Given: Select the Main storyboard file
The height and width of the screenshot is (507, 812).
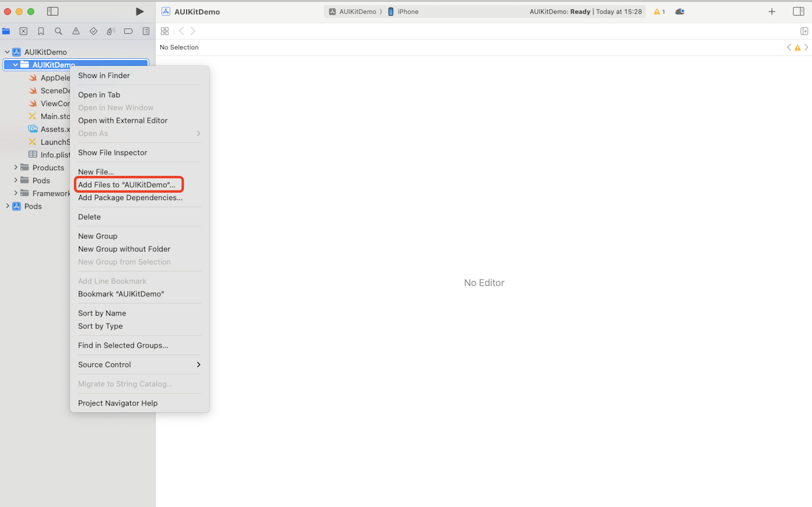Looking at the screenshot, I should click(x=49, y=116).
